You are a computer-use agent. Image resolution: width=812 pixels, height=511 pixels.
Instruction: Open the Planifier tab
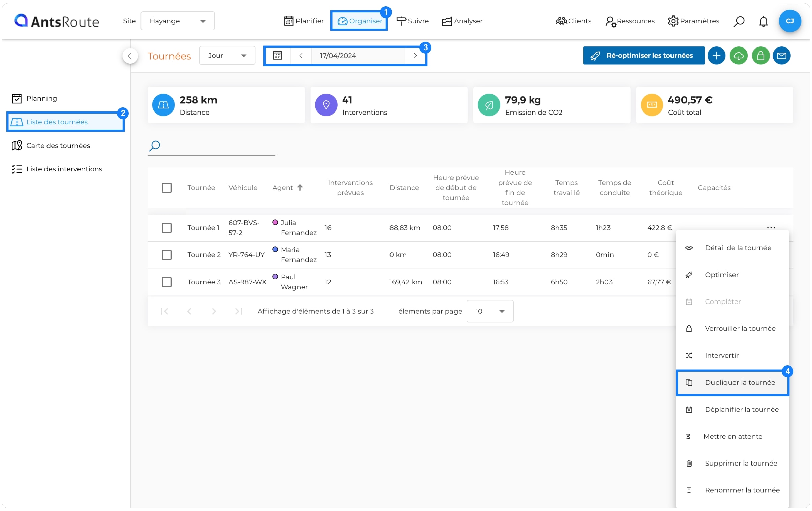click(x=304, y=21)
